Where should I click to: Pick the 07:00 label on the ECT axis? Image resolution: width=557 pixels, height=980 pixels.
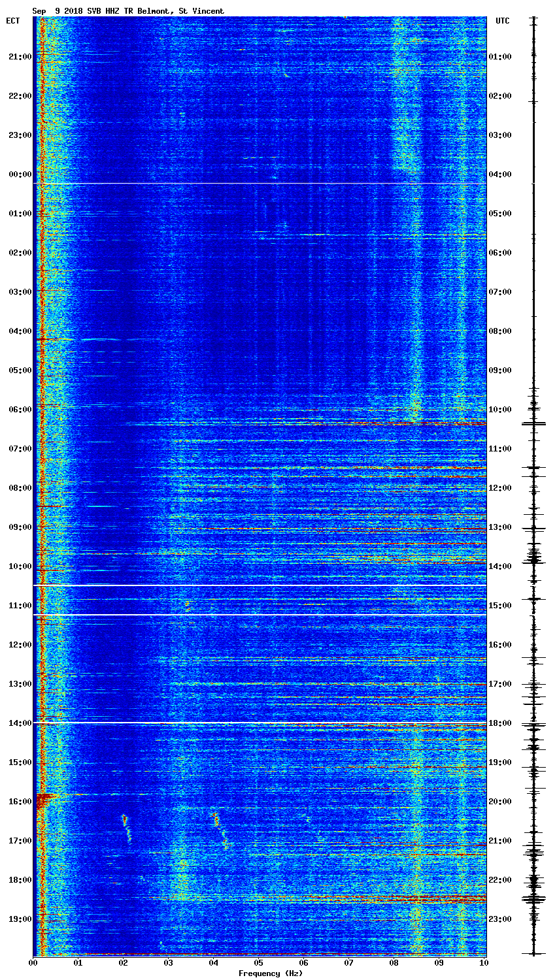pyautogui.click(x=19, y=449)
